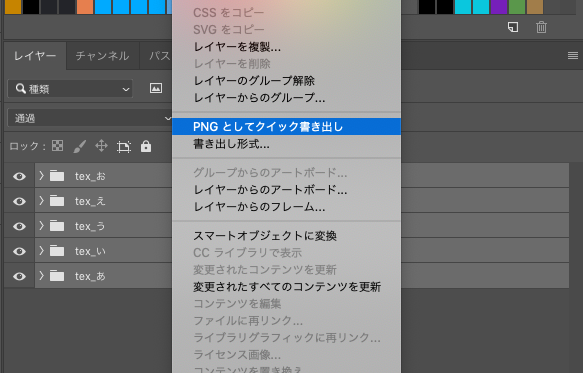
Task: Open the Layers panel hamburger menu
Action: coord(573,56)
